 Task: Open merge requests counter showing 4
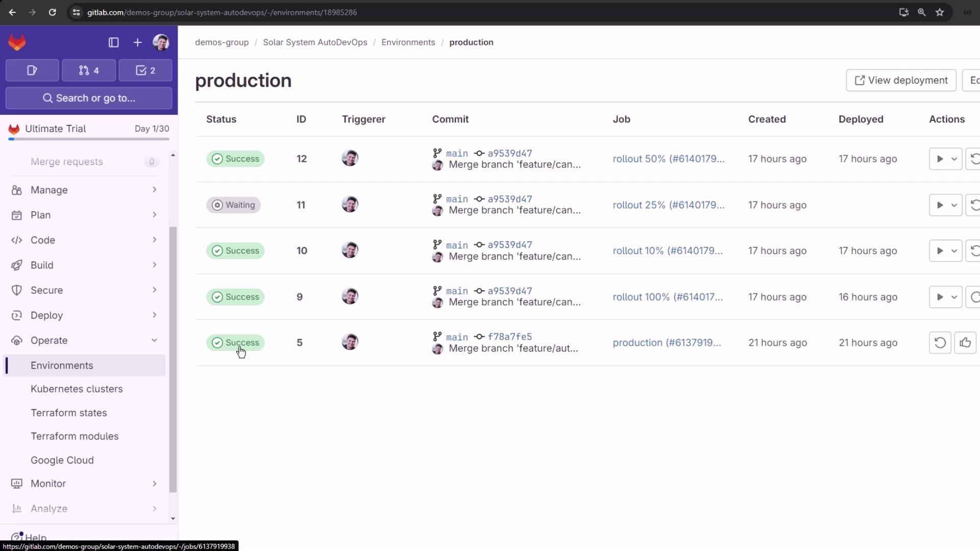(89, 70)
